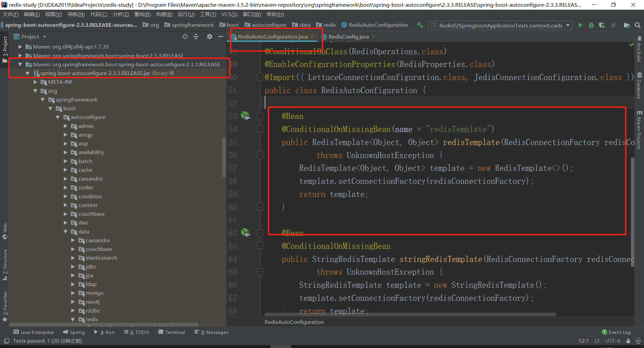Viewport: 644px width, 348px height.
Task: Open the VCS menu
Action: tap(229, 14)
